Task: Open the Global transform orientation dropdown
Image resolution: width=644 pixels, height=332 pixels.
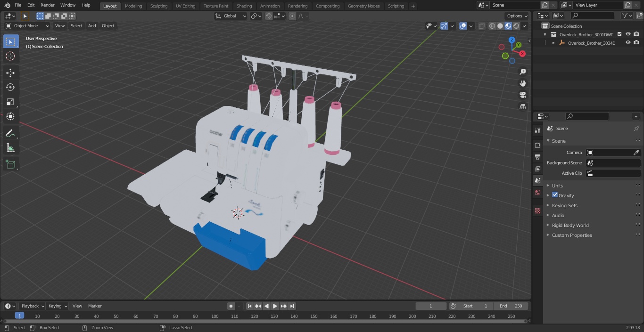Action: [x=231, y=16]
